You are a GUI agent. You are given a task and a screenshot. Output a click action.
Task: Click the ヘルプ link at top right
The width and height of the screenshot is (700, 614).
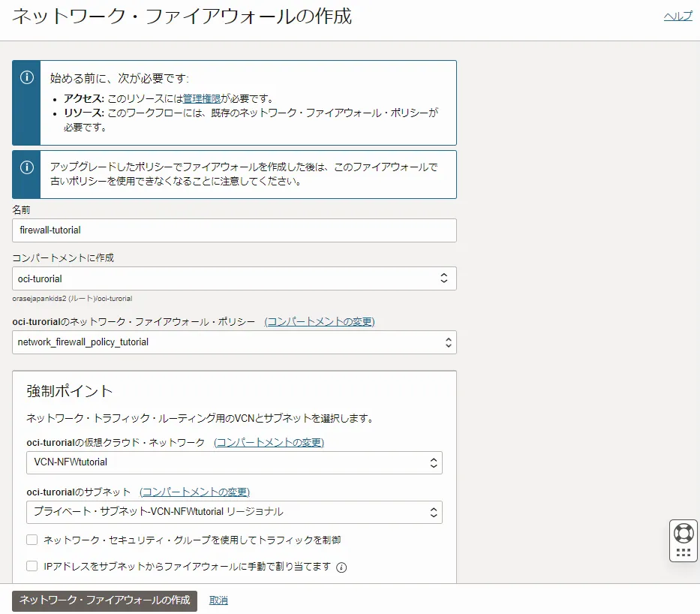coord(677,17)
